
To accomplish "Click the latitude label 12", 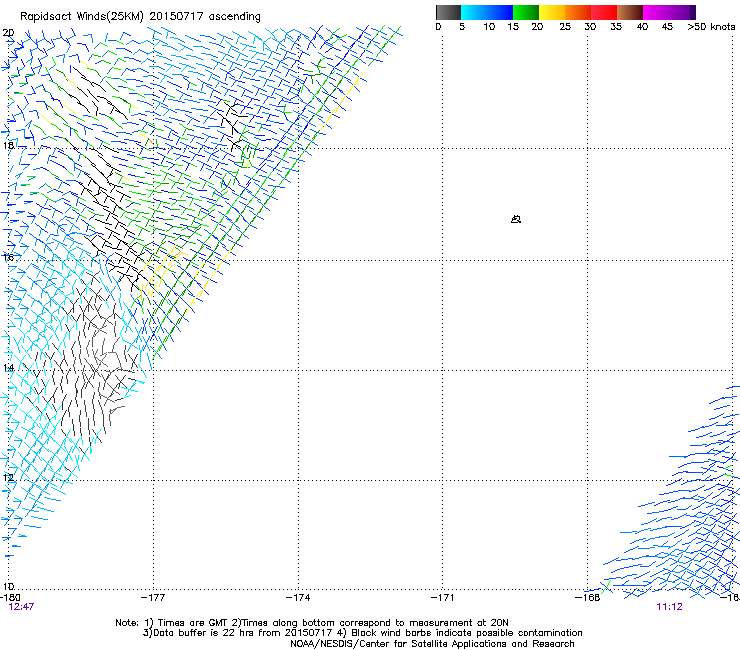I will click(8, 477).
